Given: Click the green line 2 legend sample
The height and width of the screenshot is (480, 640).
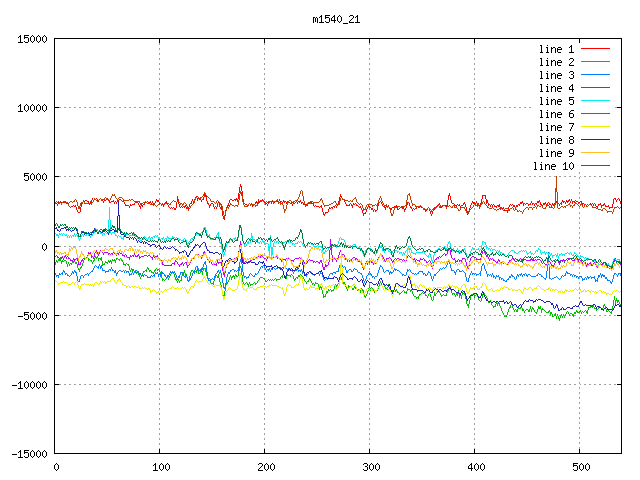Looking at the screenshot, I should (596, 62).
